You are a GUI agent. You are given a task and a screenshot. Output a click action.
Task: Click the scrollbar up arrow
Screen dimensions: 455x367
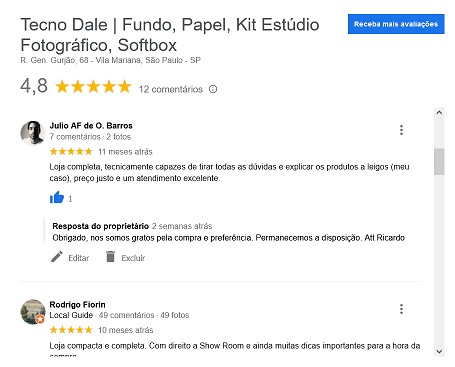439,113
